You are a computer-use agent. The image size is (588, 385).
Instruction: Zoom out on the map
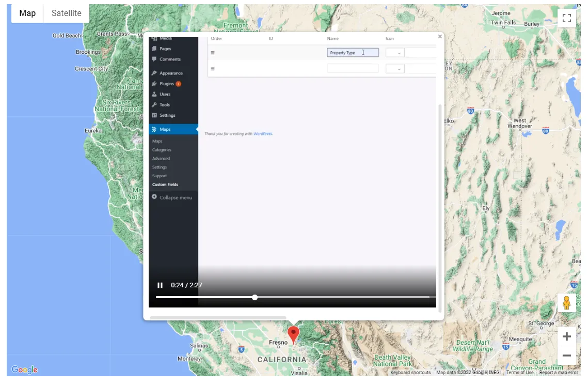point(567,356)
